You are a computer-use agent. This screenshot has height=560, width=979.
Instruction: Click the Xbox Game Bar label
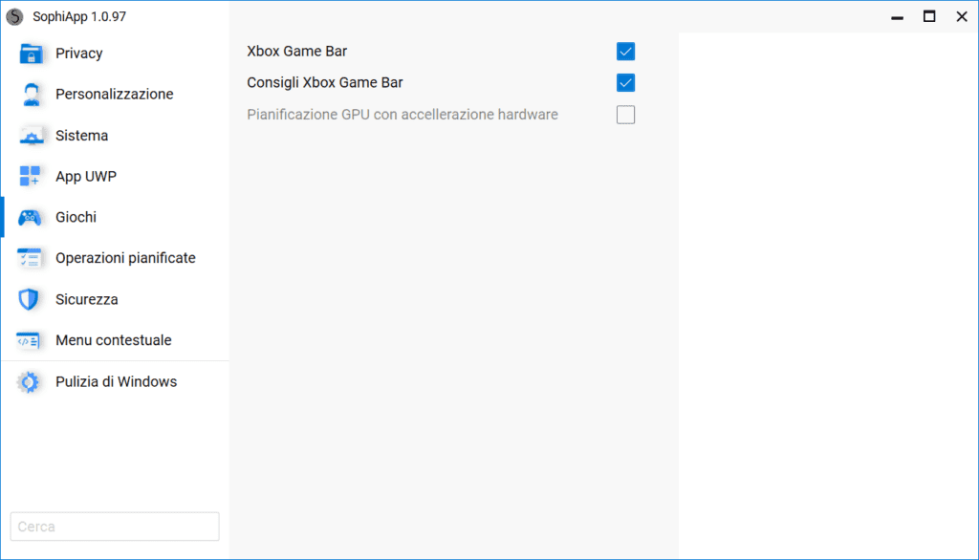pyautogui.click(x=296, y=52)
